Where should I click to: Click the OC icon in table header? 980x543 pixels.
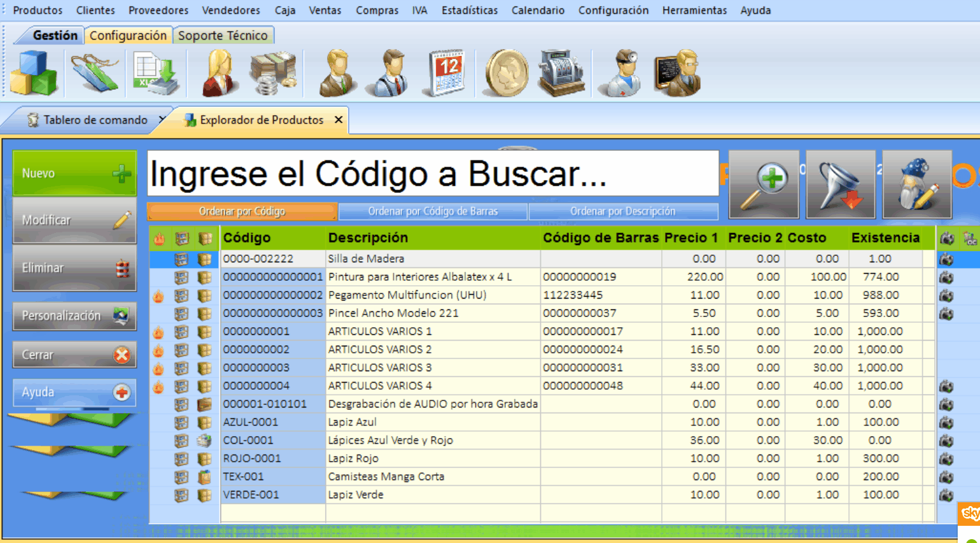coord(970,239)
